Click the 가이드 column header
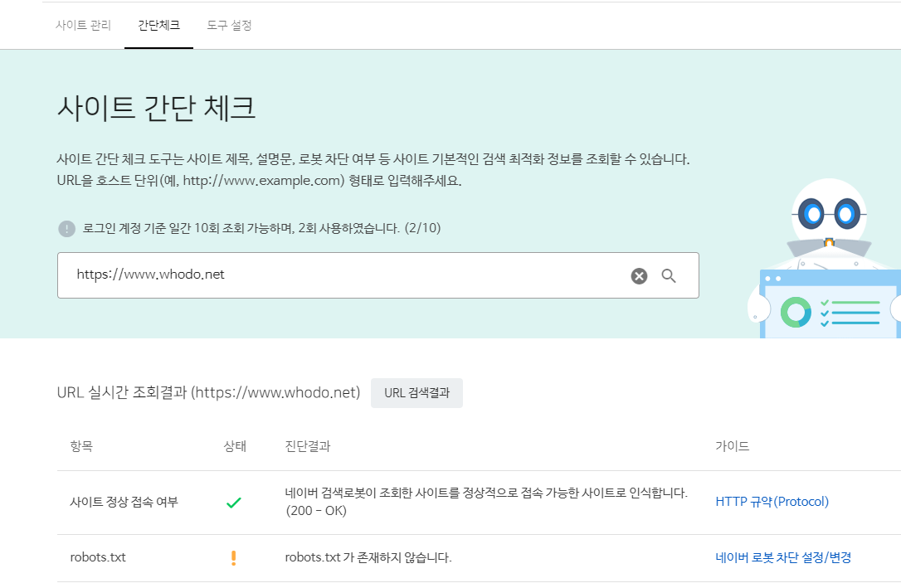 732,446
